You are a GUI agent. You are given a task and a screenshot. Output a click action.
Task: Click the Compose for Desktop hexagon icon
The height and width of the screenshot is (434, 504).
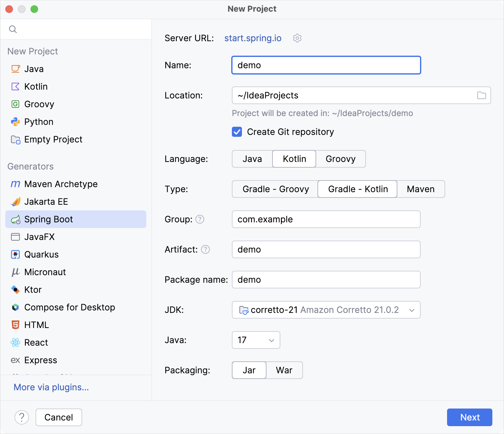point(15,307)
